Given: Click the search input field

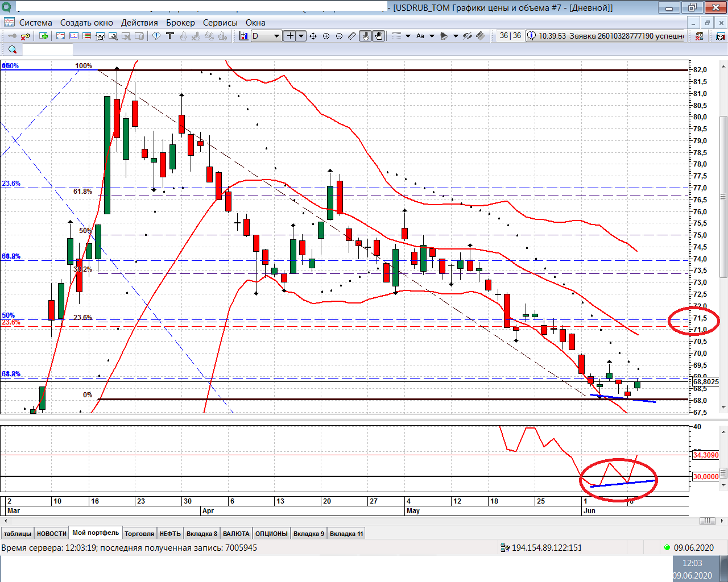Looking at the screenshot, I should pos(47,49).
